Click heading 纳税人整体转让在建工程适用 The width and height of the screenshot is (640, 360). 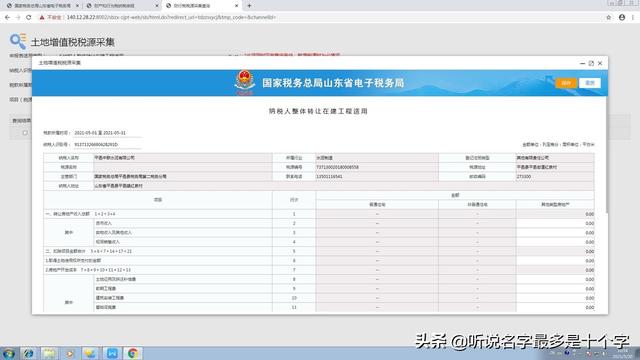point(318,111)
